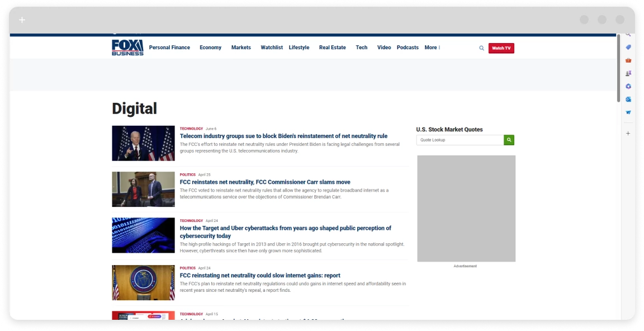Open the paper plane icon in sidebar
Screen dimensions: 644x331
coord(628,112)
